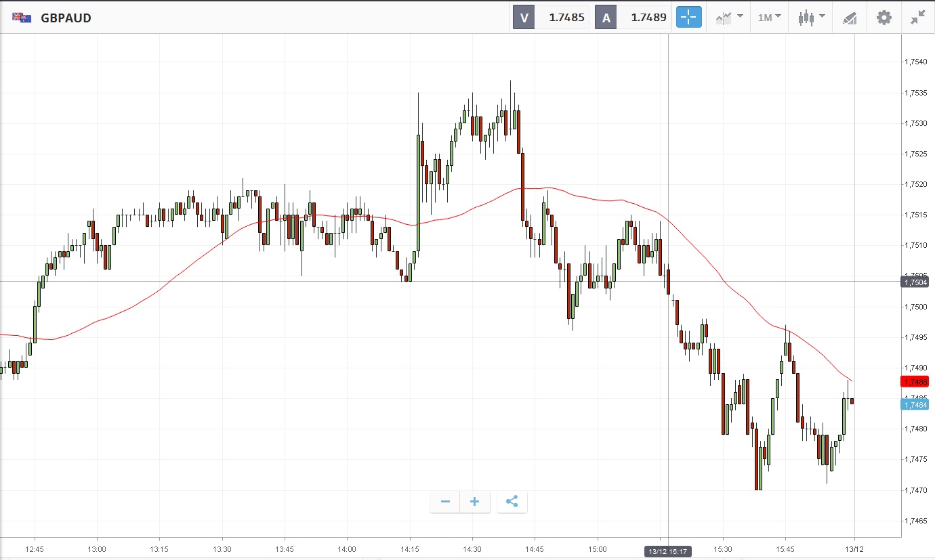935x560 pixels.
Task: Click the red 1,7488 moving average price tag
Action: coord(914,381)
